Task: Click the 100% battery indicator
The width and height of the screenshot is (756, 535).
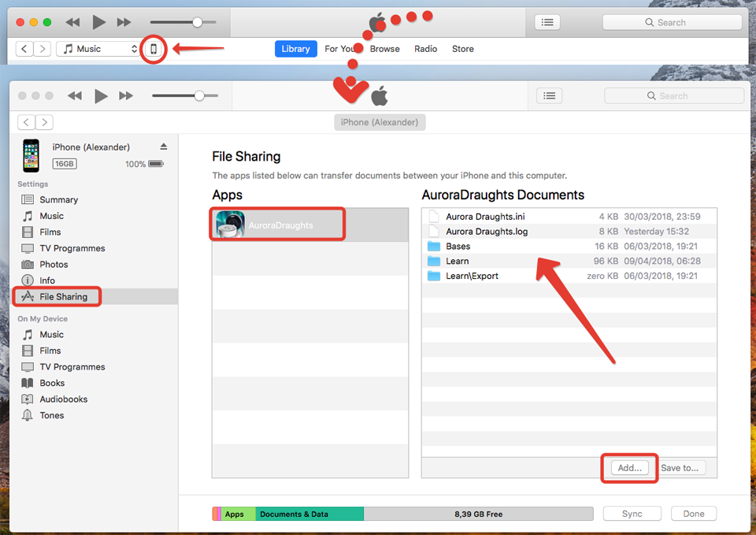Action: [x=144, y=164]
